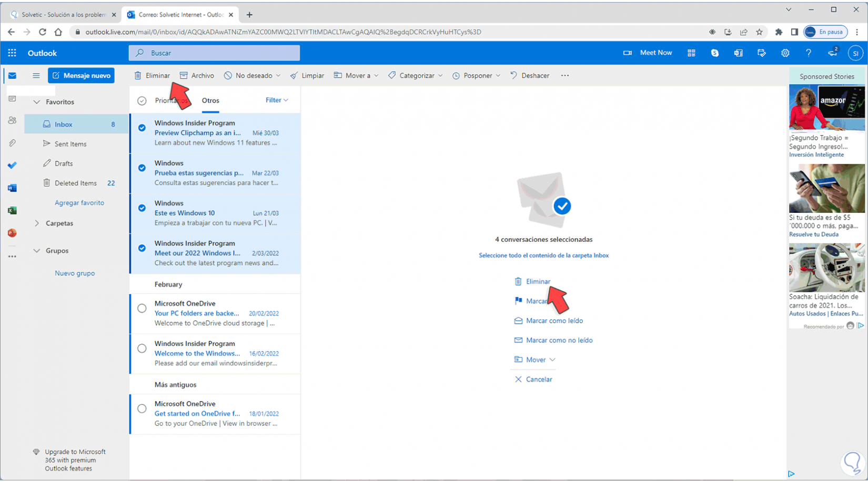Viewport: 868px width, 482px height.
Task: Open Skype from the Outlook header
Action: click(715, 53)
